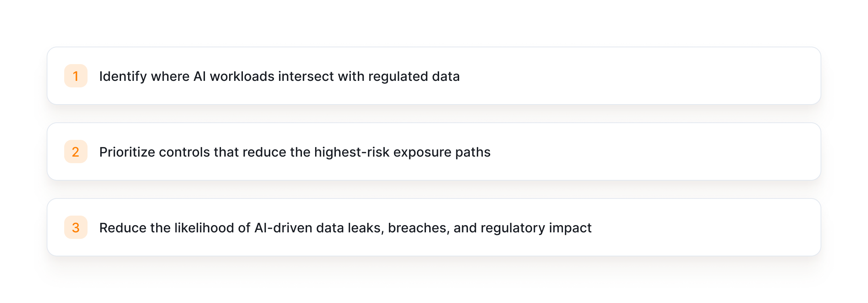The image size is (868, 303).
Task: Click the word 'workloads' in step one
Action: (x=242, y=76)
